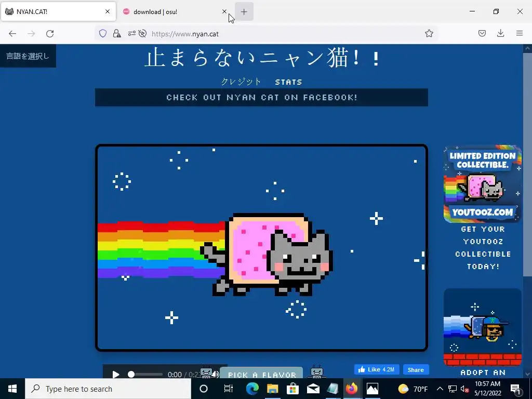Screen dimensions: 532x399
Task: Click Get Your Youtooz Collectible Today text
Action: [x=483, y=248]
